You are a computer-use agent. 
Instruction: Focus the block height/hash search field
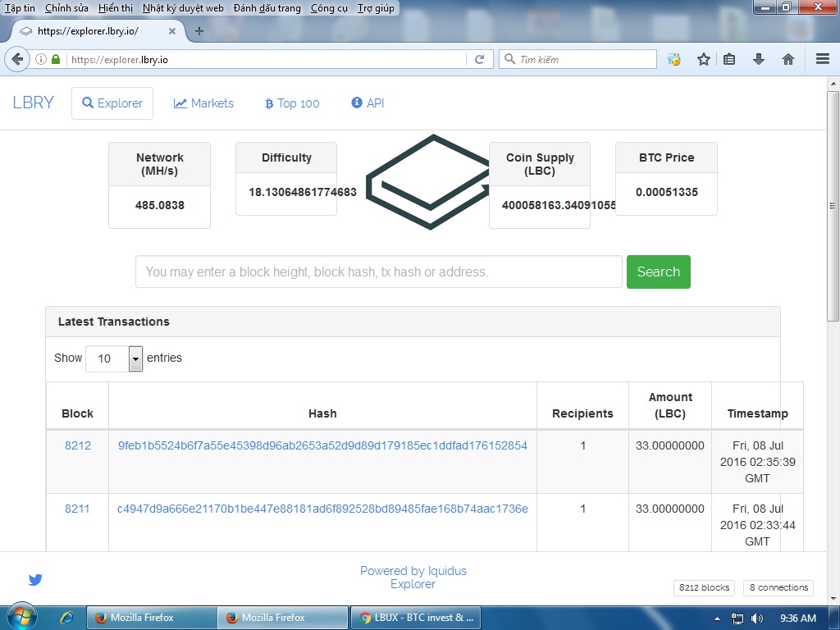pos(378,272)
